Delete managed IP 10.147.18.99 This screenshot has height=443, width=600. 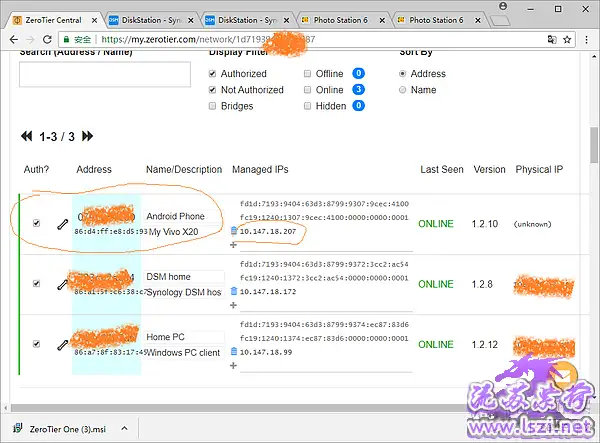[234, 352]
